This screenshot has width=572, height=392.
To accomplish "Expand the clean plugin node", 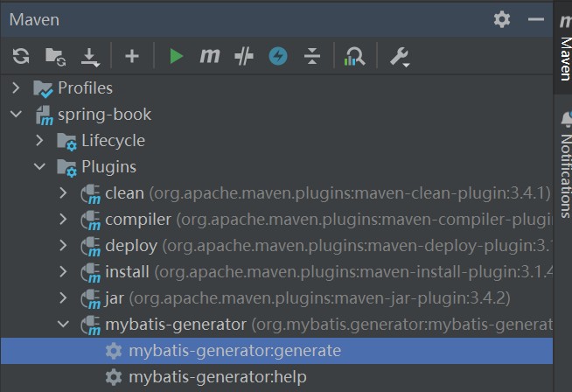I will (63, 193).
